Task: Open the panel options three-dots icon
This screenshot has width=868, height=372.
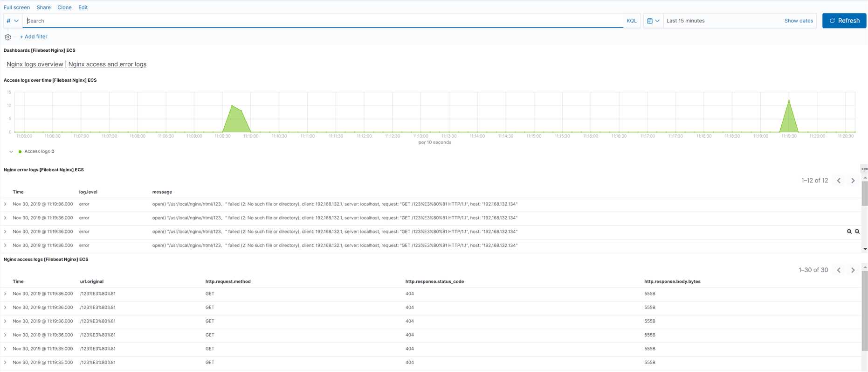Action: click(x=864, y=169)
